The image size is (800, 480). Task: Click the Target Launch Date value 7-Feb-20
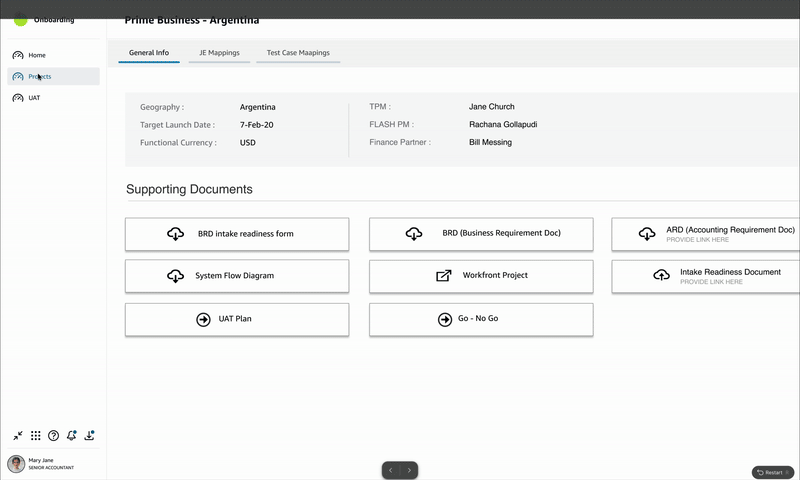[x=257, y=125]
